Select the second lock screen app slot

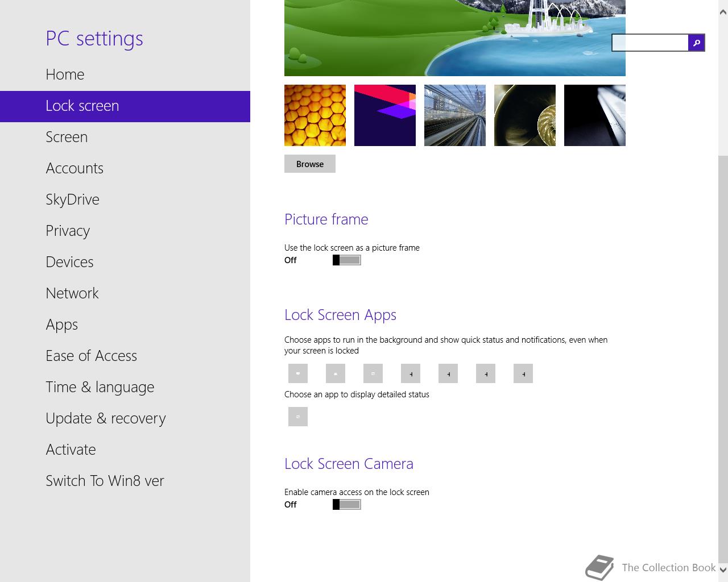(336, 373)
